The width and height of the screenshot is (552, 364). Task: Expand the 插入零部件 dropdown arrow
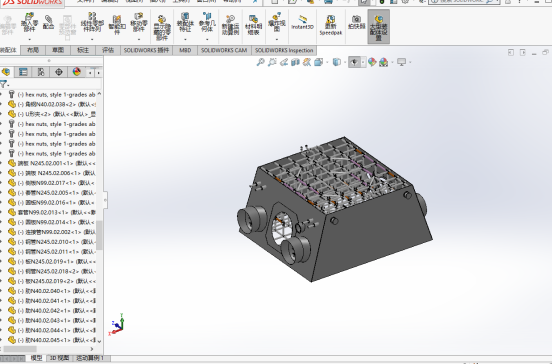pyautogui.click(x=29, y=39)
